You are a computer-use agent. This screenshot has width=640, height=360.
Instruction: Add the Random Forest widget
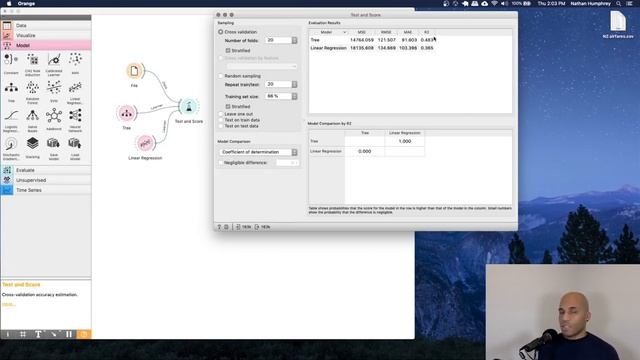(33, 91)
